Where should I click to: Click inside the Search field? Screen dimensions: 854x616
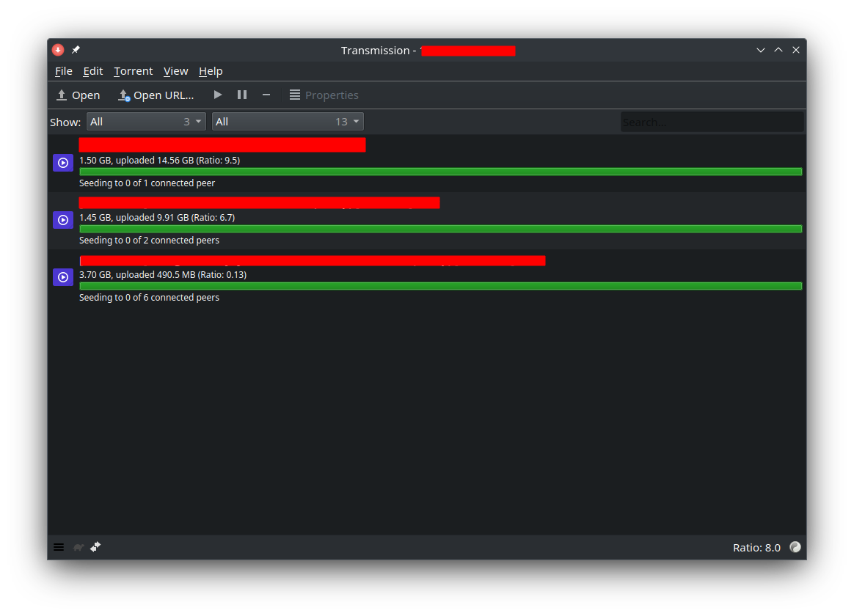(711, 121)
